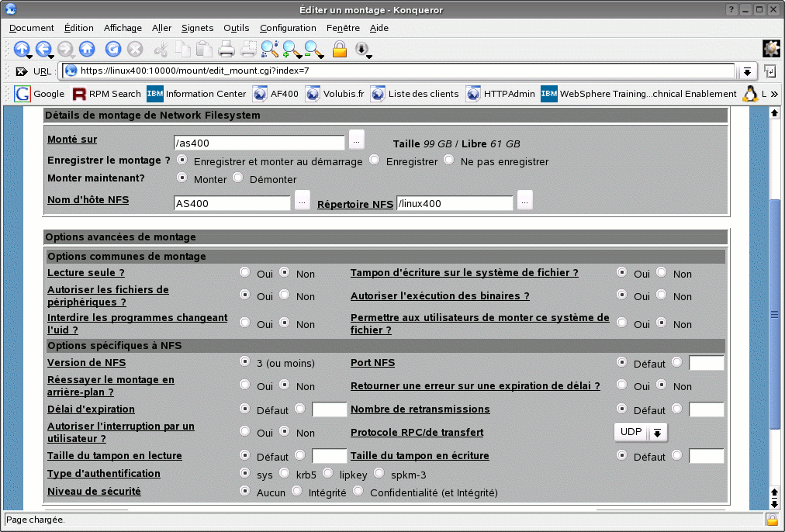Open the Google bookmark

tap(40, 94)
